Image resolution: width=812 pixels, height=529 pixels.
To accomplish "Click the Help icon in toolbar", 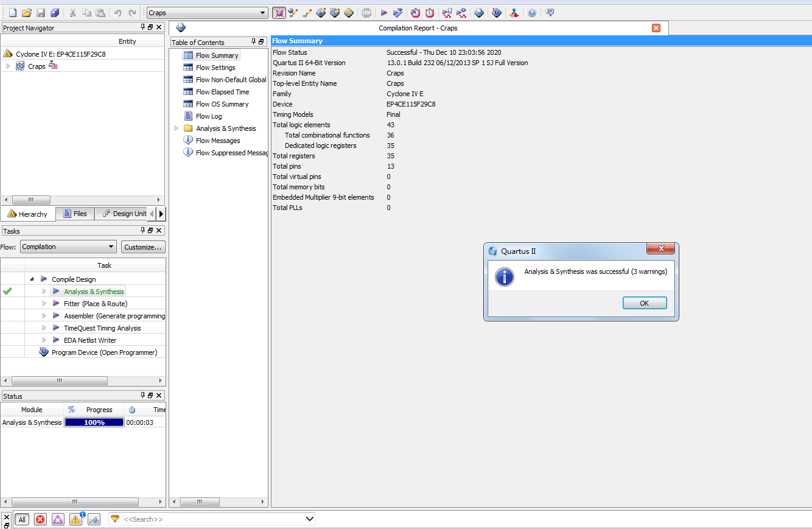I will (x=532, y=13).
